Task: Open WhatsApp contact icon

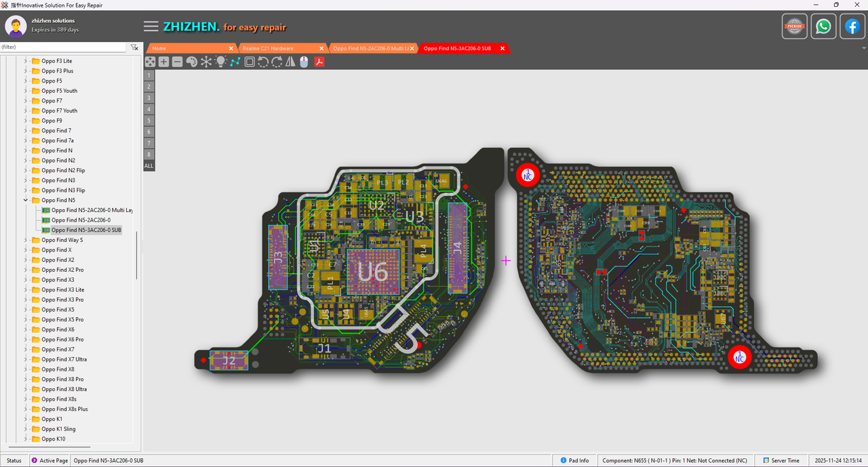Action: [x=823, y=26]
